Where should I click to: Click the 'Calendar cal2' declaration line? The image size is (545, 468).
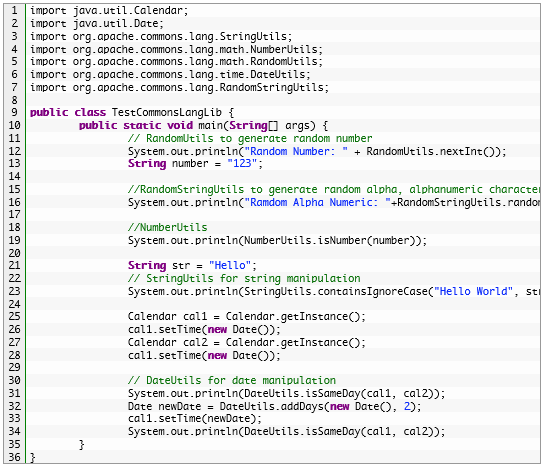pos(246,342)
